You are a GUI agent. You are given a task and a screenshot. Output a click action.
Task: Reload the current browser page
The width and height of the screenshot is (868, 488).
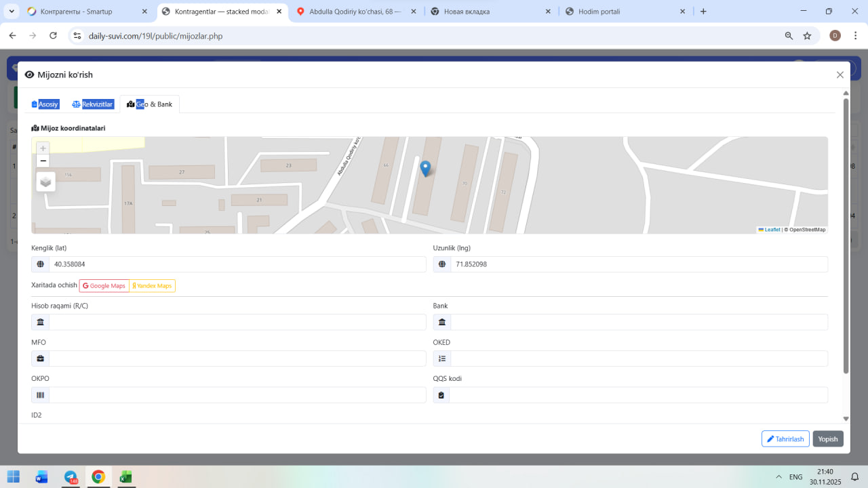[x=53, y=36]
